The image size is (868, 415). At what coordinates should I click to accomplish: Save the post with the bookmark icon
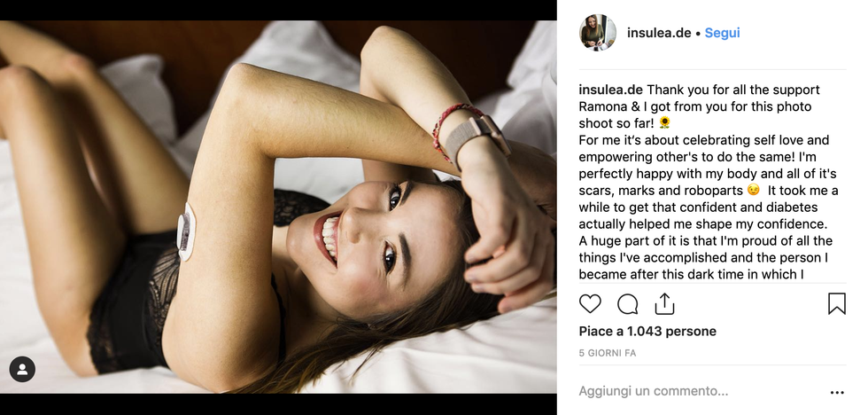(836, 303)
